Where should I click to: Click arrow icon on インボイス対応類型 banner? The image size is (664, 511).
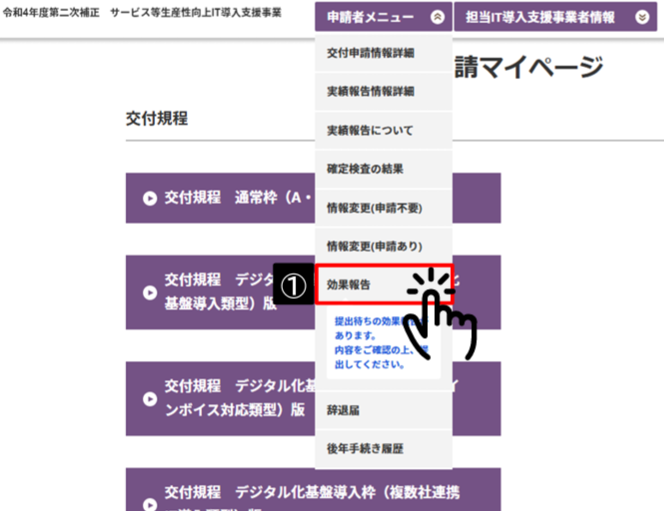pos(150,397)
